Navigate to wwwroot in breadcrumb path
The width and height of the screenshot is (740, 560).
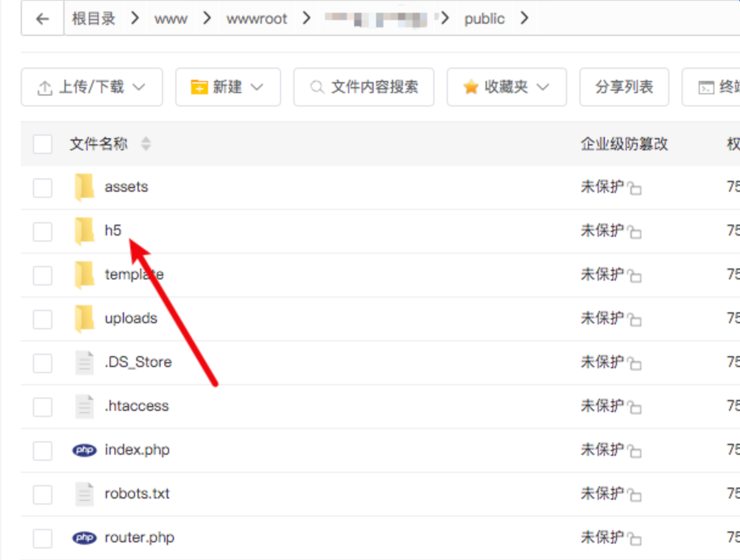(x=256, y=19)
